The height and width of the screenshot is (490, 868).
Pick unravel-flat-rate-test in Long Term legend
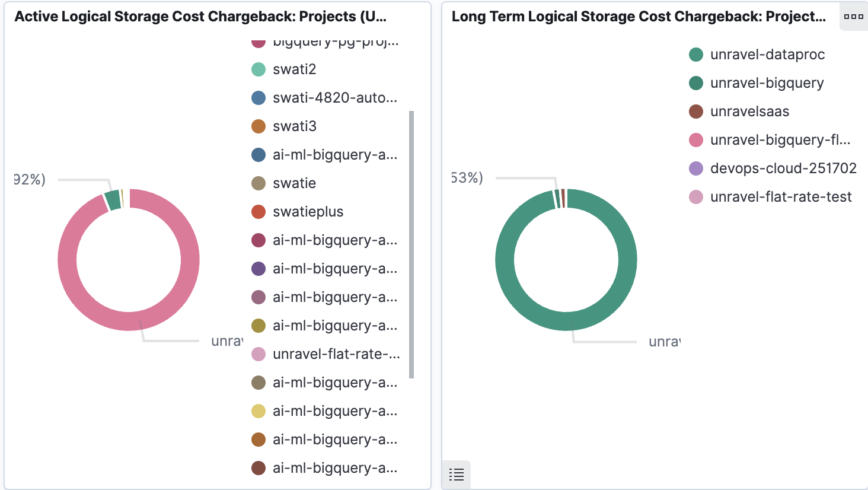[x=781, y=197]
